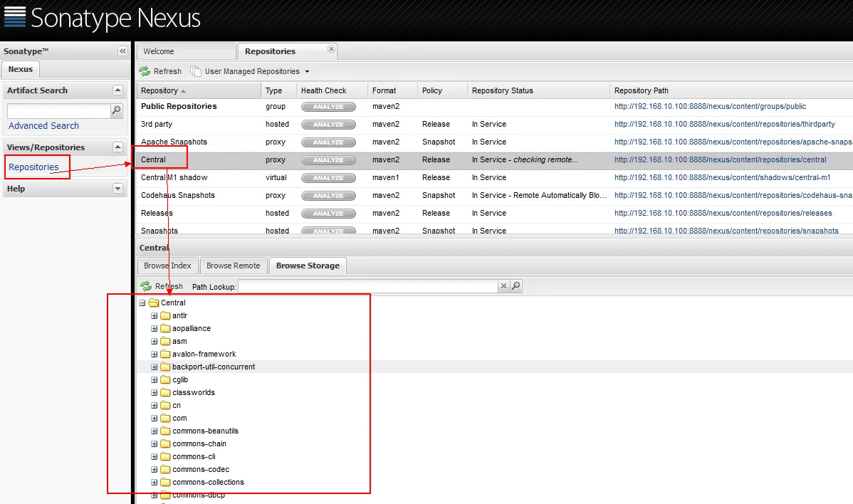
Task: Select the Central root folder icon
Action: [x=153, y=303]
